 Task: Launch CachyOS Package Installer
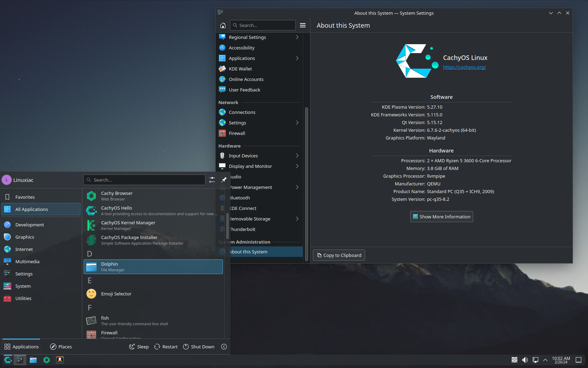pyautogui.click(x=153, y=240)
